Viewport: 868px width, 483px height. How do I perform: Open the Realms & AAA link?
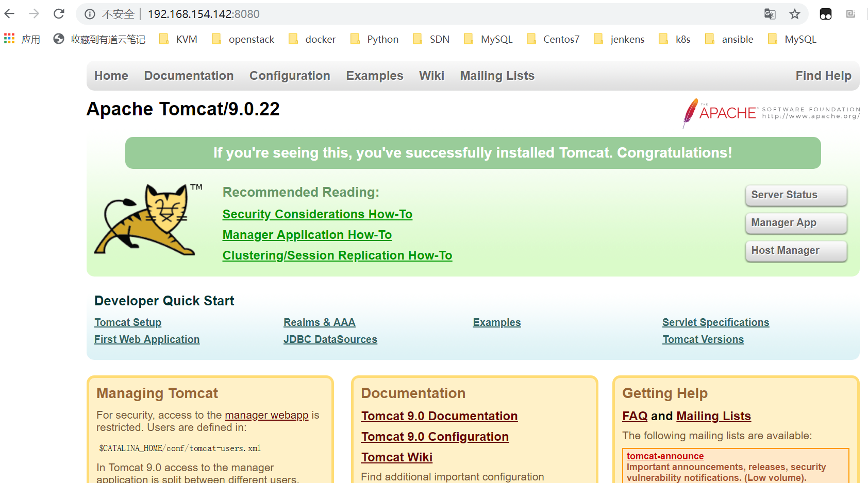pos(320,322)
